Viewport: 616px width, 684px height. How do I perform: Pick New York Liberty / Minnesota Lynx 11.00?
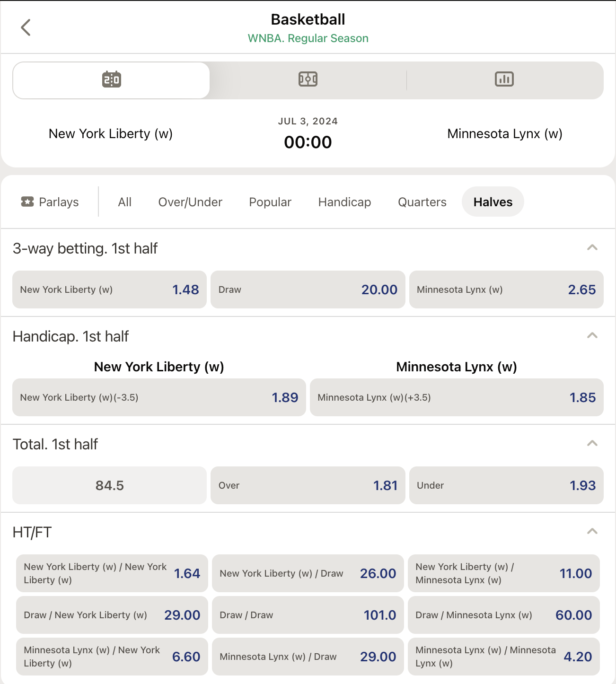tap(504, 573)
